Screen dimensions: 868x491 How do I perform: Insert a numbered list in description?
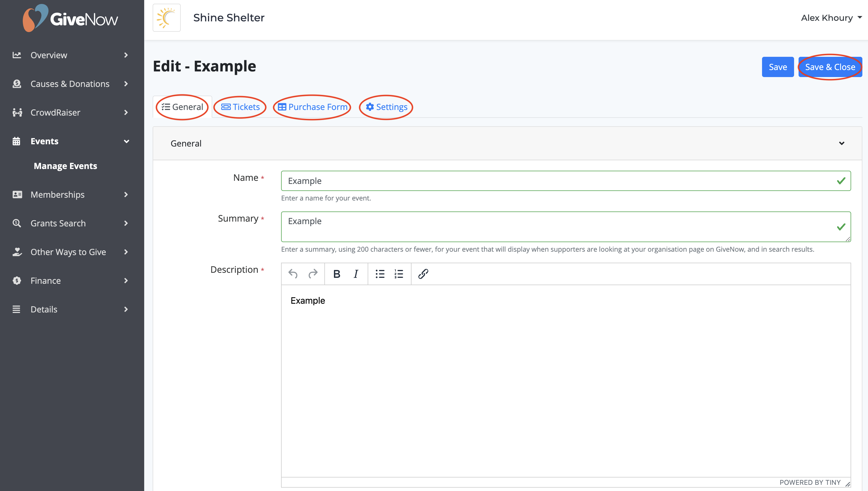point(399,274)
